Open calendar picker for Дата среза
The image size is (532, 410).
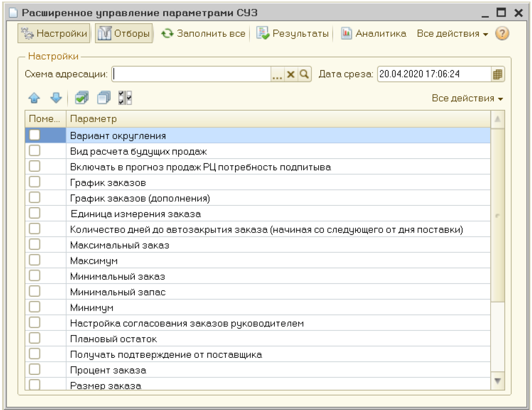click(x=497, y=74)
